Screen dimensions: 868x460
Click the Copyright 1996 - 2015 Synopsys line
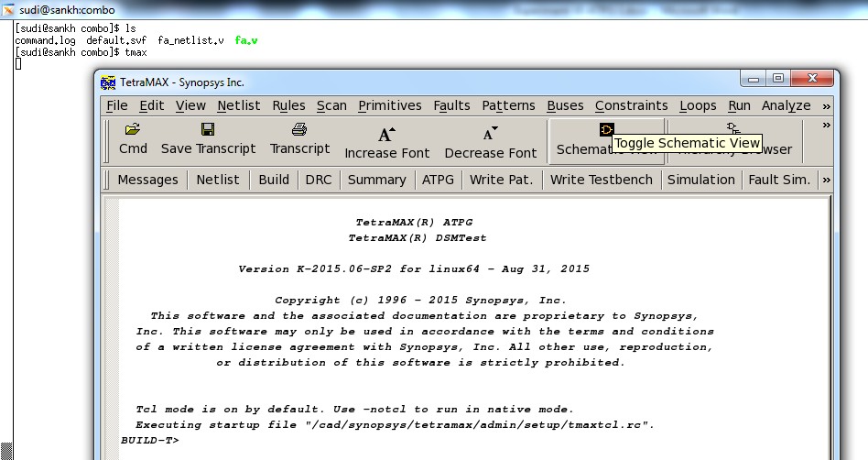pyautogui.click(x=420, y=301)
